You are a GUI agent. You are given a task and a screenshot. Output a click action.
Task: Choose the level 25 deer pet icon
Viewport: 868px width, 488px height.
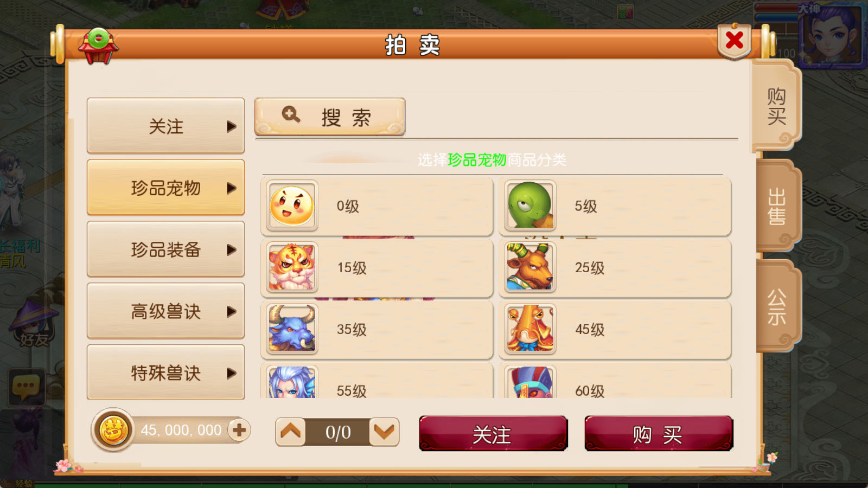click(x=530, y=267)
